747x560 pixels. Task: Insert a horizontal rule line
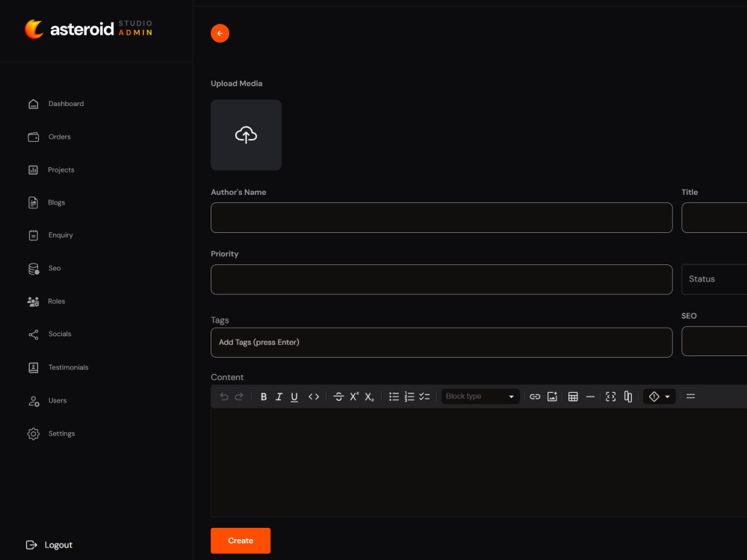[590, 396]
